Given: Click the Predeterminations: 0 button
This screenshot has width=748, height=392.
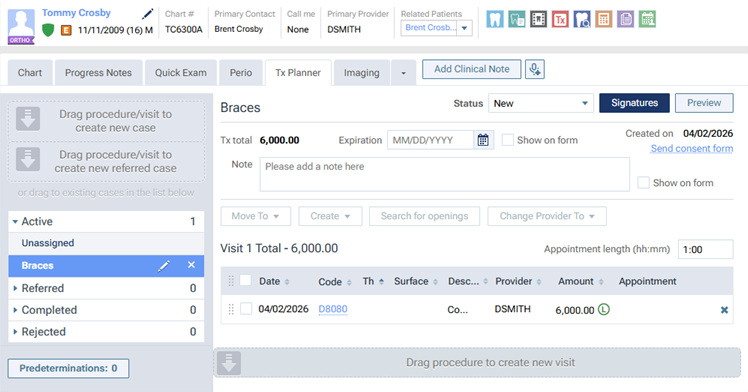Looking at the screenshot, I should point(68,368).
